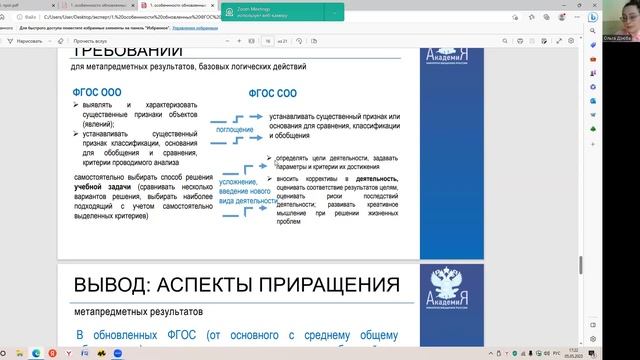Open PDF viewer settings gear

[x=571, y=41]
